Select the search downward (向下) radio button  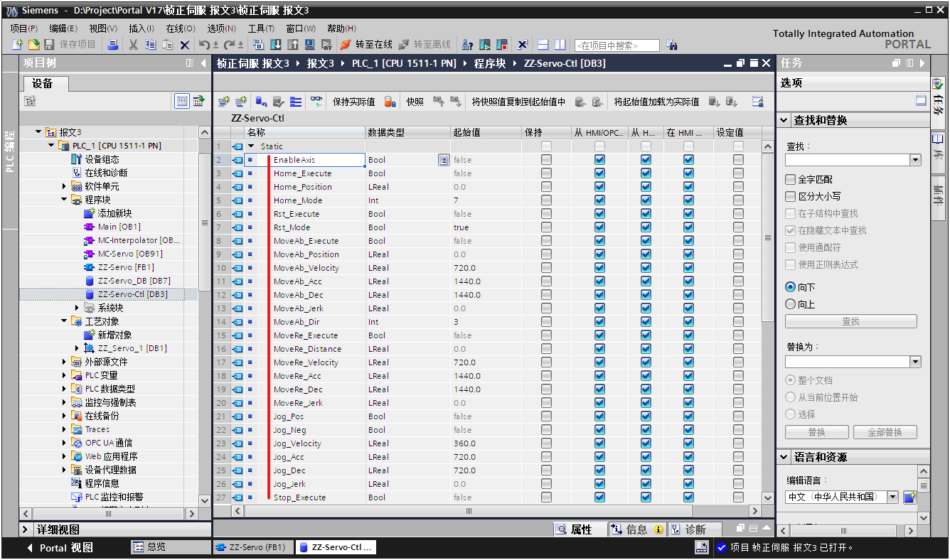[x=790, y=287]
